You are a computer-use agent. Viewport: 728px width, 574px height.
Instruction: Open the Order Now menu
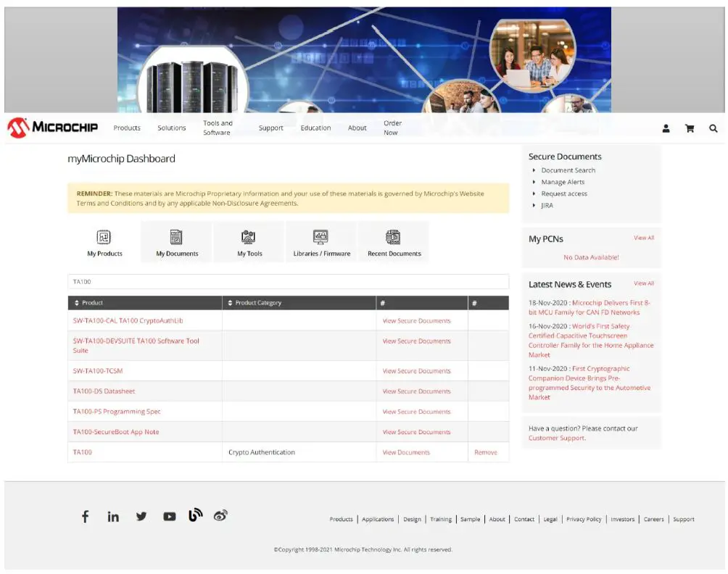click(x=392, y=128)
